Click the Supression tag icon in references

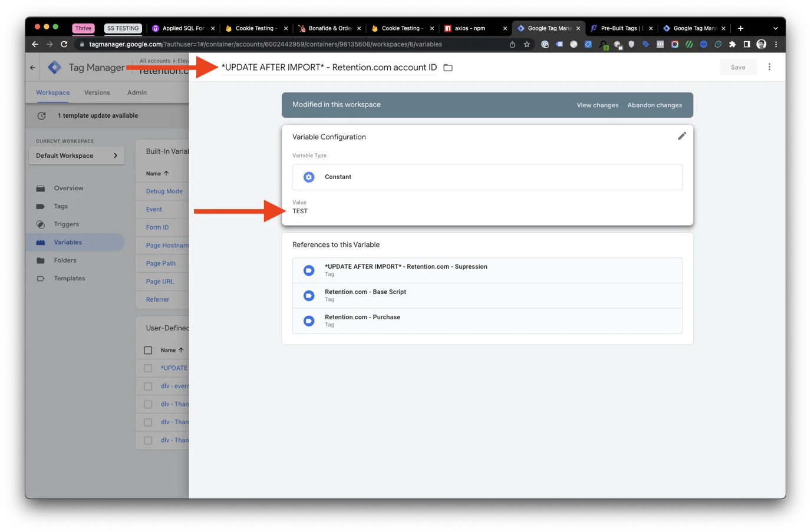click(x=309, y=270)
